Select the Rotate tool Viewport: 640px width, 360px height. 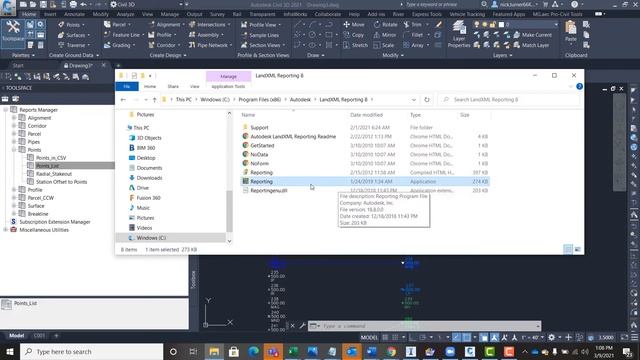point(386,24)
